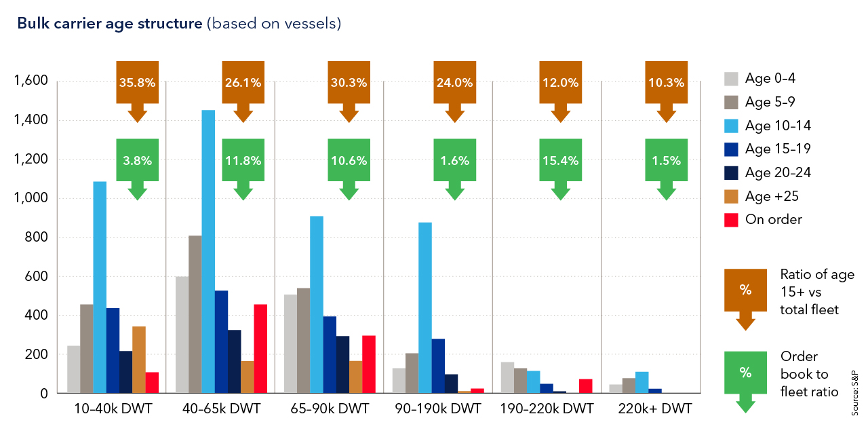Select the orange 30.3% ratio marker
The image size is (868, 433).
[349, 84]
